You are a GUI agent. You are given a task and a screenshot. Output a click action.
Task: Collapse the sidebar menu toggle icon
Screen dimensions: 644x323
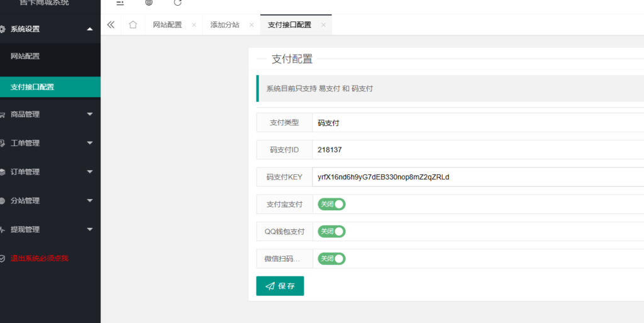pos(120,3)
